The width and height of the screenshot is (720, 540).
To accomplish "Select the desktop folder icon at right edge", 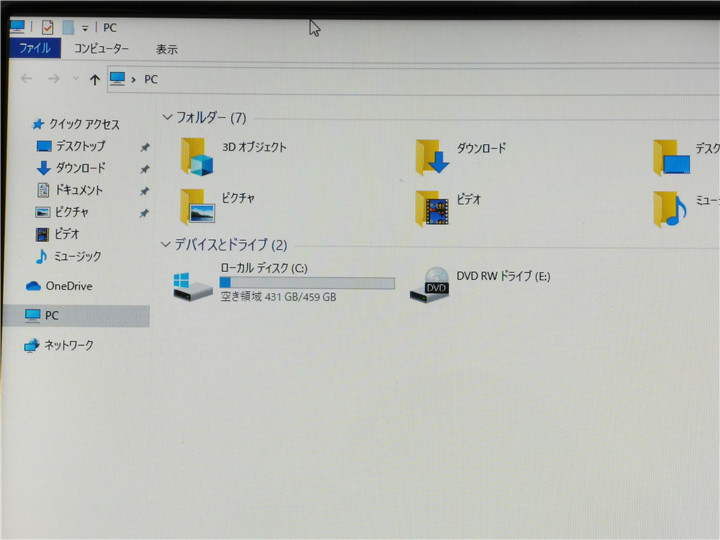I will click(x=671, y=158).
